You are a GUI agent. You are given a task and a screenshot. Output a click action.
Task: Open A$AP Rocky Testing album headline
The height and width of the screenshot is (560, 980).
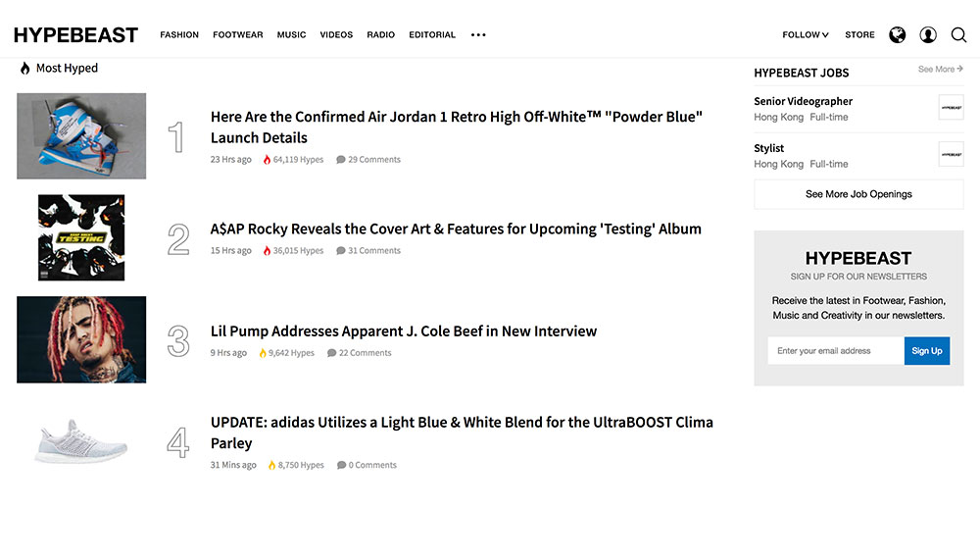[x=456, y=229]
